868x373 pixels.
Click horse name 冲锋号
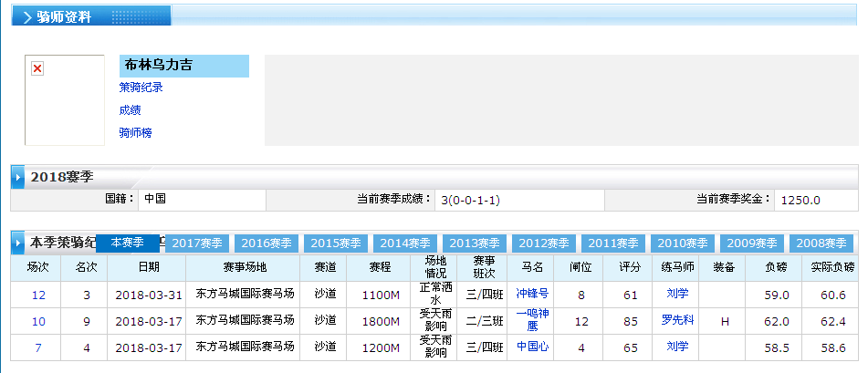532,294
